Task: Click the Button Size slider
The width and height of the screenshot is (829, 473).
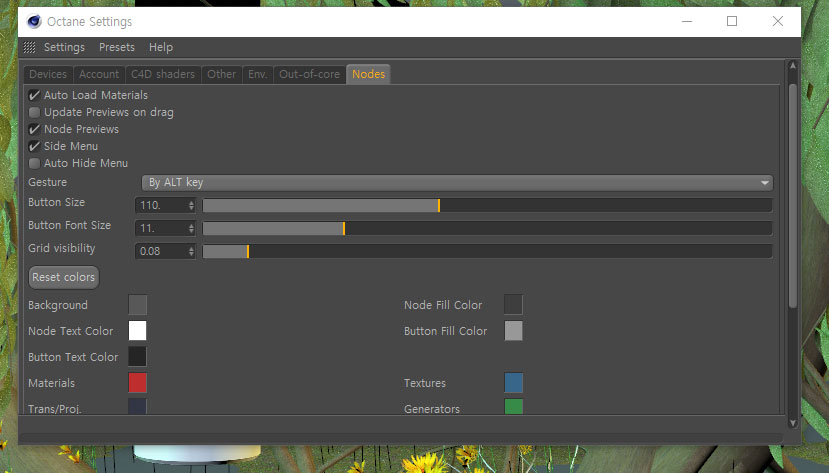Action: pos(487,205)
